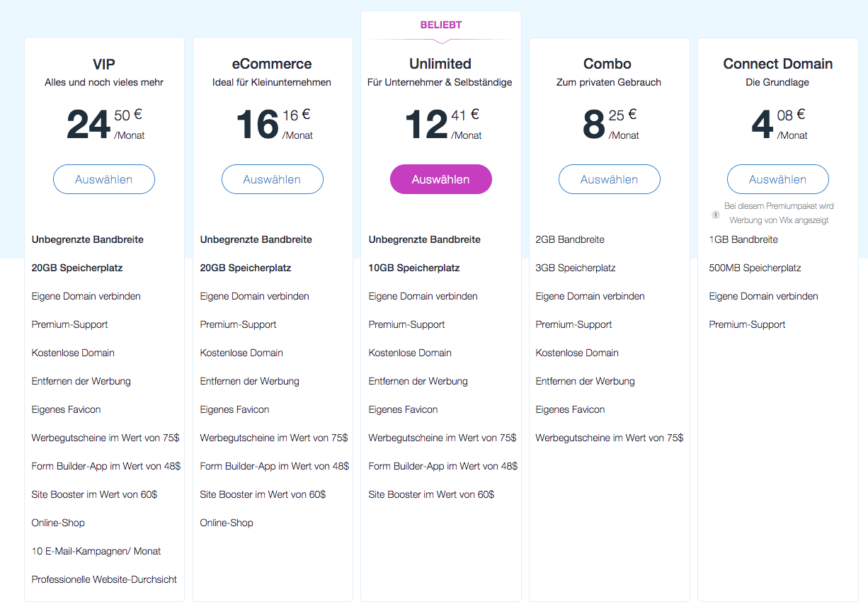This screenshot has width=868, height=607.
Task: Click the Combo plan heading
Action: pyautogui.click(x=607, y=64)
